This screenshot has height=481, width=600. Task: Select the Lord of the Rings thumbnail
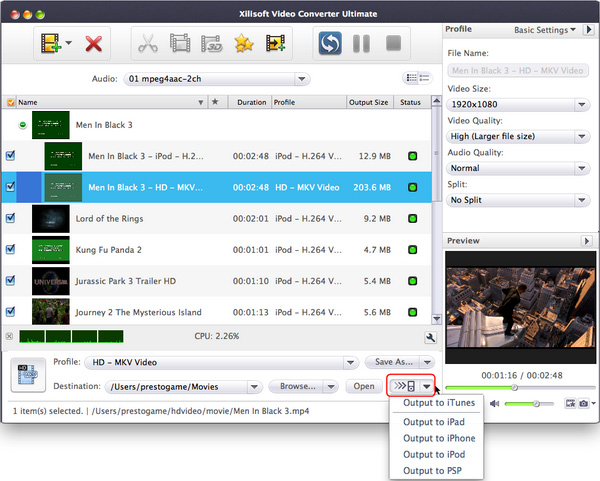(x=51, y=218)
